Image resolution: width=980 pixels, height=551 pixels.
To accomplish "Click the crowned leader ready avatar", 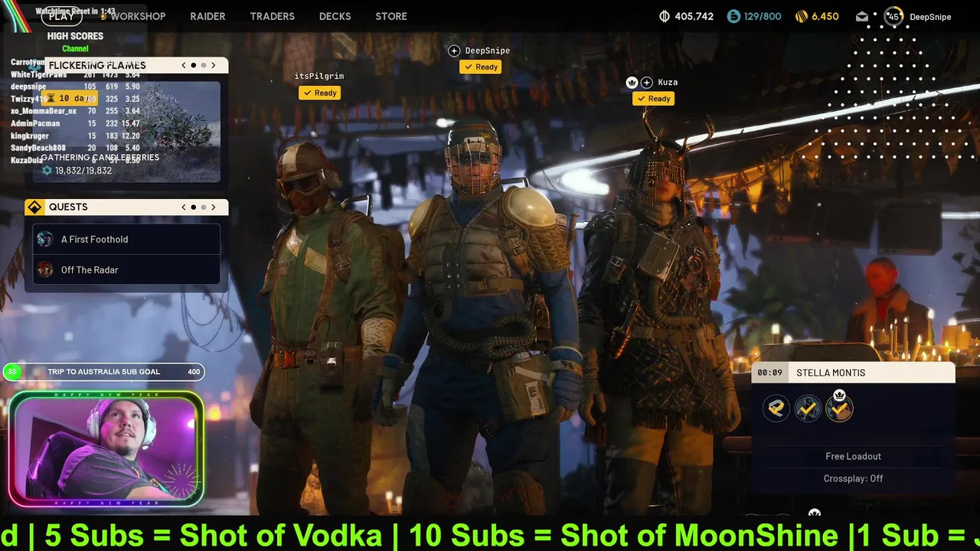I will click(x=839, y=409).
